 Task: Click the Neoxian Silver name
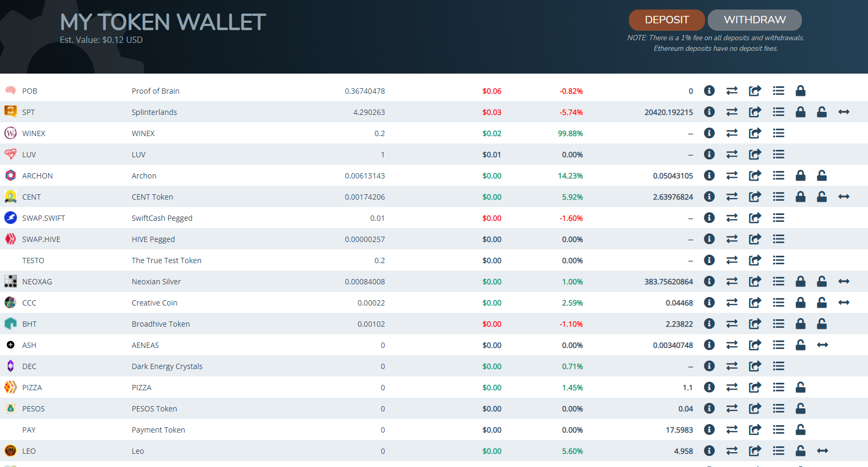click(x=156, y=282)
